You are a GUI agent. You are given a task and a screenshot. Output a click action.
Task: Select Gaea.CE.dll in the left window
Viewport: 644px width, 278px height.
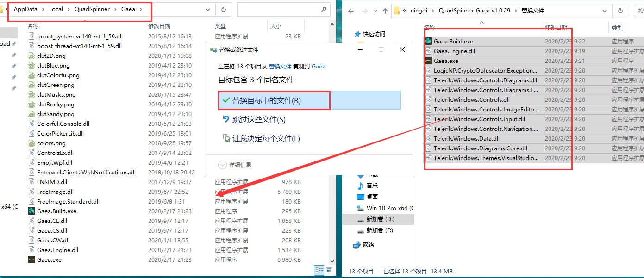pyautogui.click(x=52, y=221)
